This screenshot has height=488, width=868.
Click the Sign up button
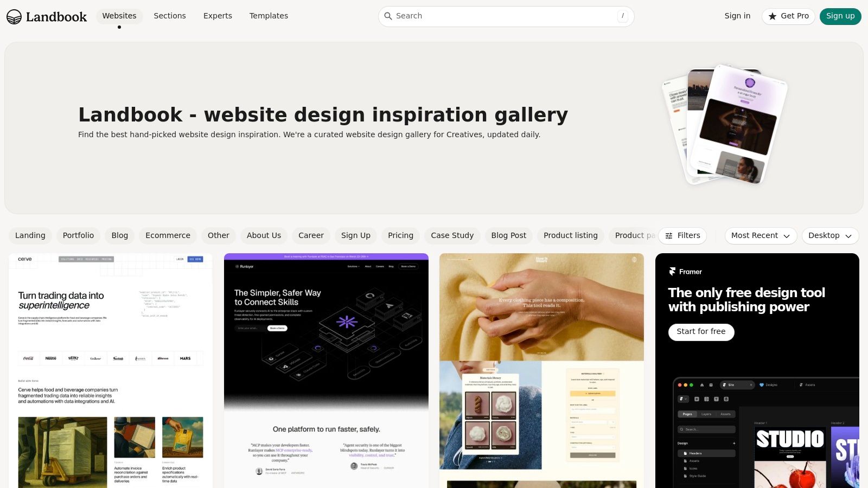coord(840,16)
